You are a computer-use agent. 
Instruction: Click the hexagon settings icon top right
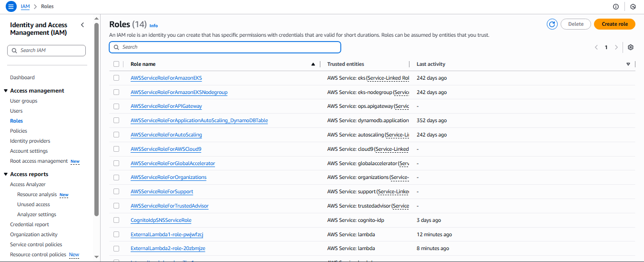[633, 7]
